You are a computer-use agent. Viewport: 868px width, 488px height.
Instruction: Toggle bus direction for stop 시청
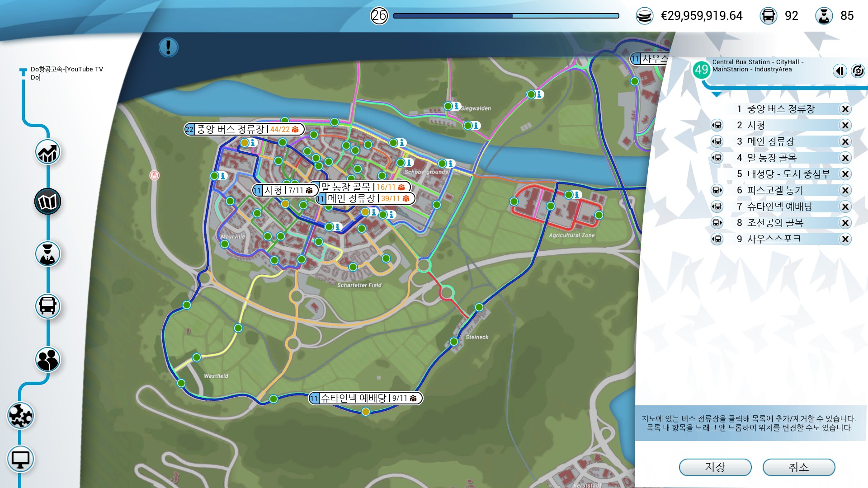coord(717,125)
